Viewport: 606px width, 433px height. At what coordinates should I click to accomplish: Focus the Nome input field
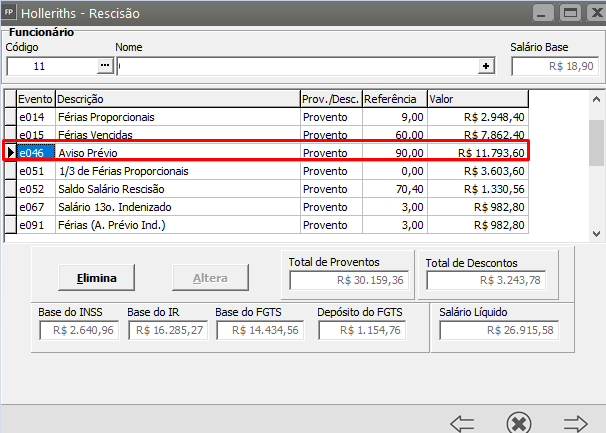[x=298, y=66]
